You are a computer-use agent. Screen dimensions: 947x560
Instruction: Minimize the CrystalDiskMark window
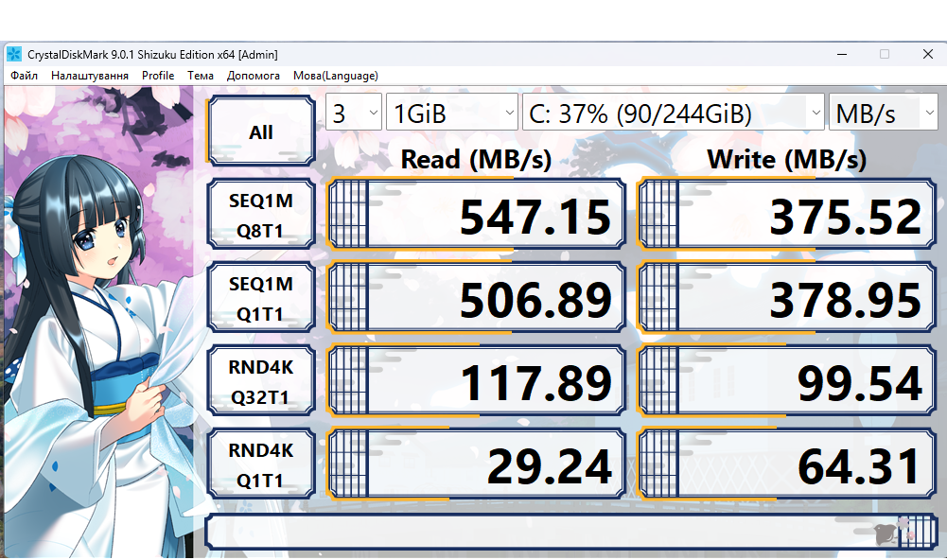pyautogui.click(x=842, y=54)
